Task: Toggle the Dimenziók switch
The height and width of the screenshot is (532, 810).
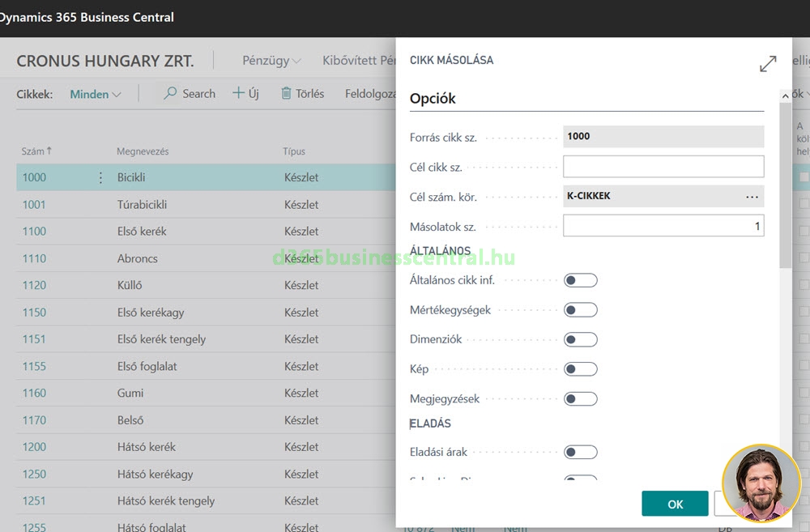Action: coord(581,339)
